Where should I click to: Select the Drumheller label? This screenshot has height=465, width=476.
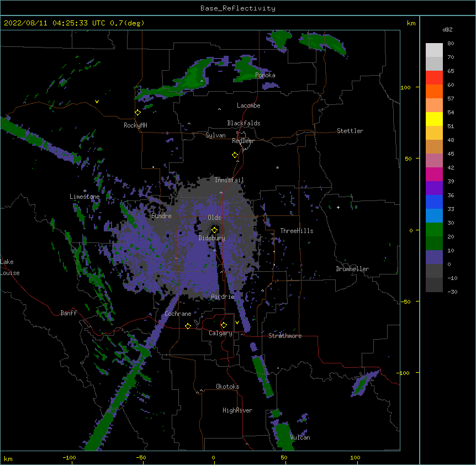tap(352, 270)
